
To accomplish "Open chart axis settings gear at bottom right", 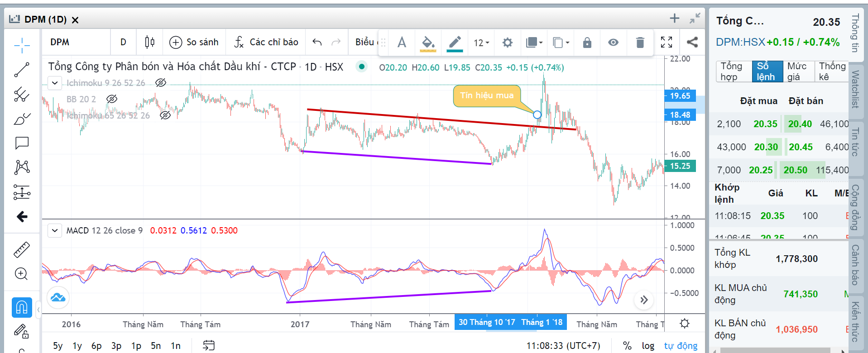I will point(685,324).
